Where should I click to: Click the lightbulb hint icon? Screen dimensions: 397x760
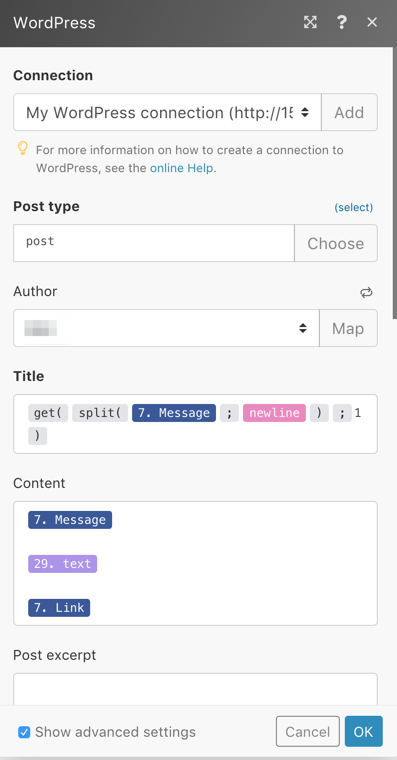tap(22, 148)
